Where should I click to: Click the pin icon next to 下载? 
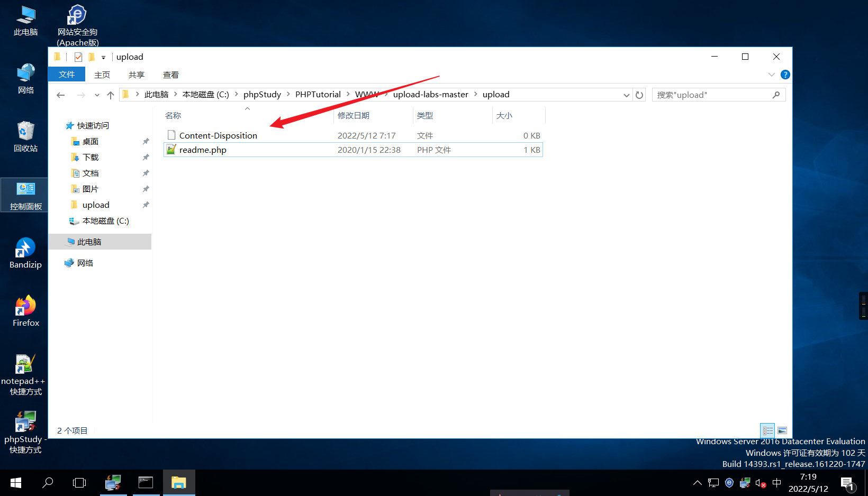[146, 158]
